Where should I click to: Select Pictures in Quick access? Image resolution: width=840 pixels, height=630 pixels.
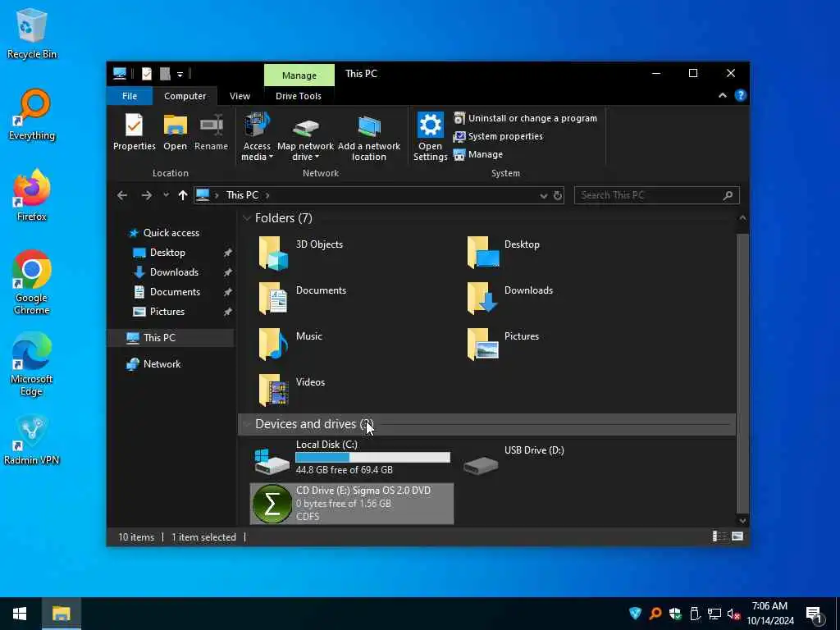coord(167,312)
